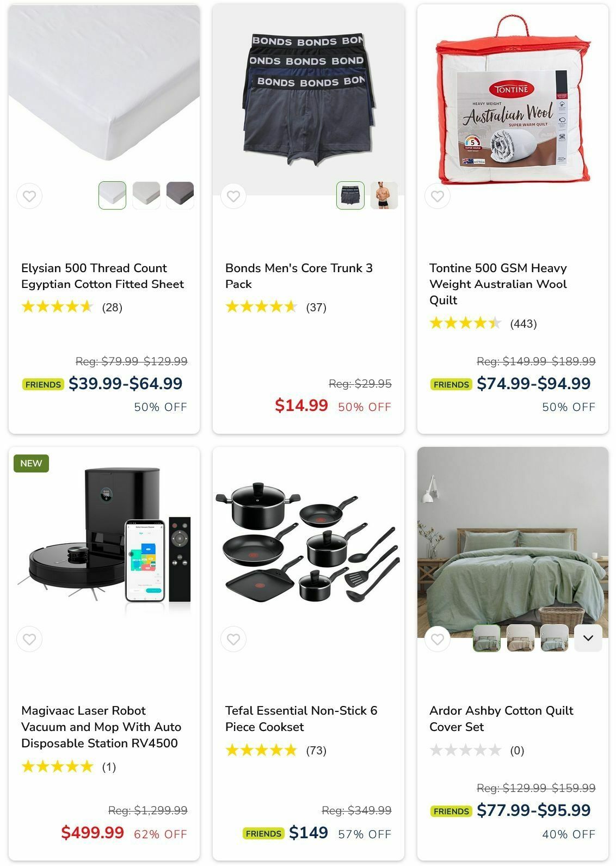Screen dimensions: 616x866
Task: Select white fitted sheet color swatch
Action: click(x=113, y=195)
